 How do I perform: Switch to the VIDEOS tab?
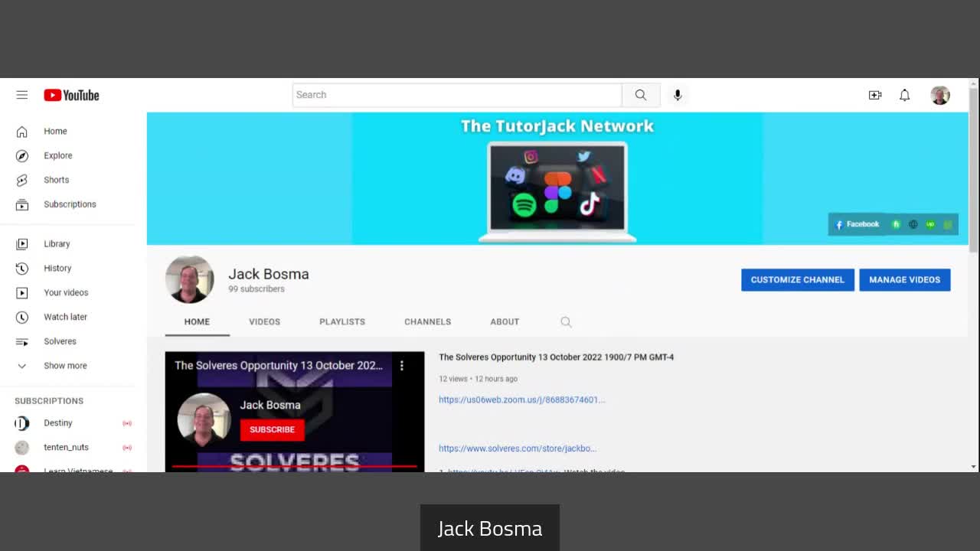tap(264, 321)
